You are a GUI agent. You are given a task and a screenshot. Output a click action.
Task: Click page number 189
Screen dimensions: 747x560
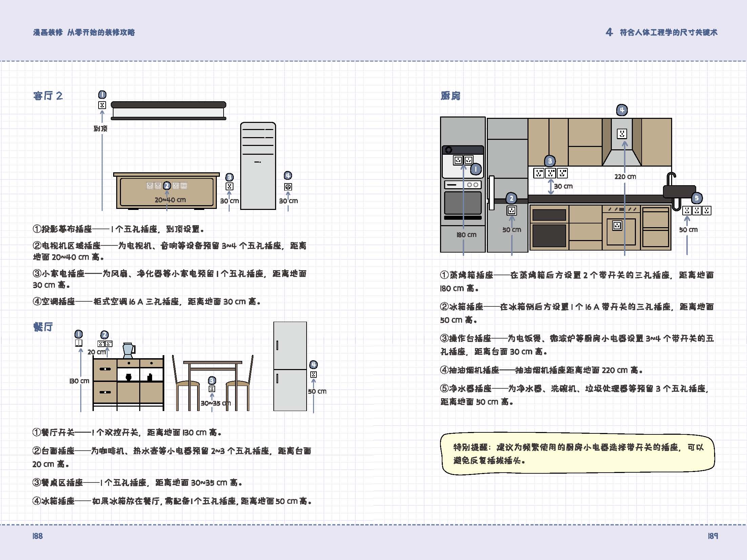coord(712,536)
